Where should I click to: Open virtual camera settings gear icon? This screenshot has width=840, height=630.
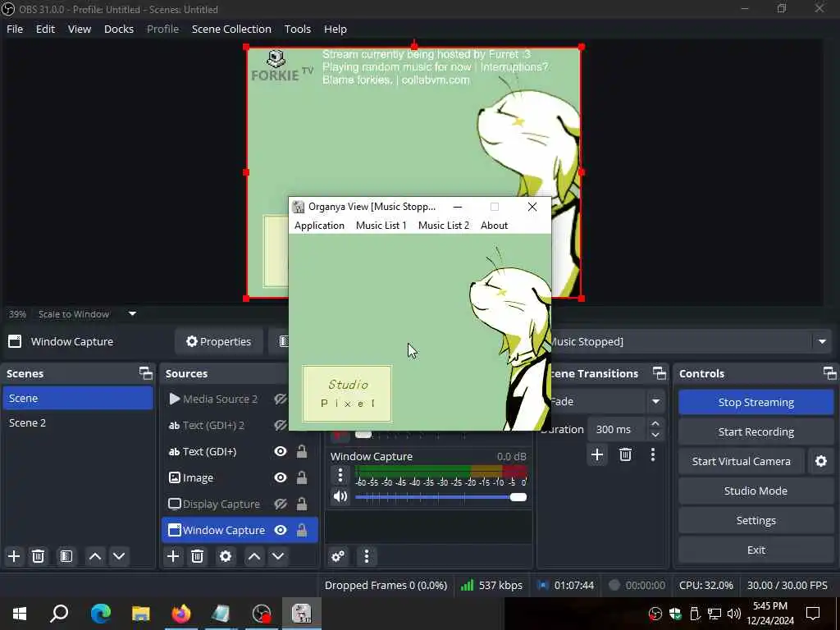(820, 461)
